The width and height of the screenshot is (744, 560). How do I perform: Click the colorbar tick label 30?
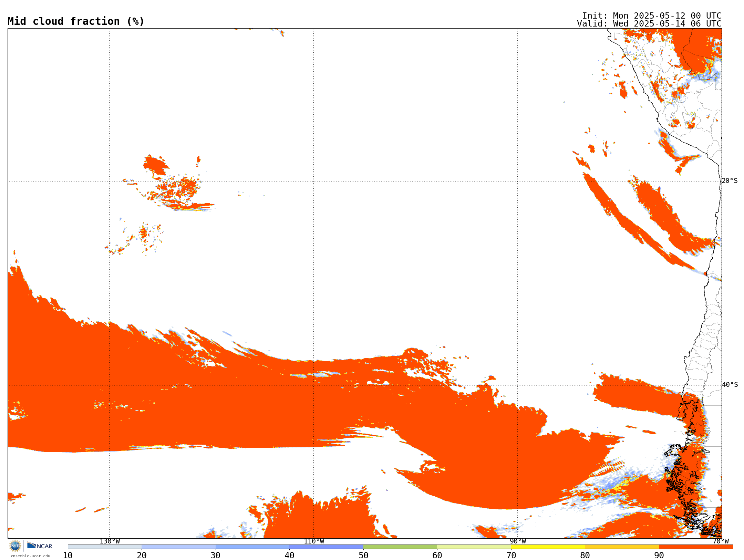click(216, 556)
